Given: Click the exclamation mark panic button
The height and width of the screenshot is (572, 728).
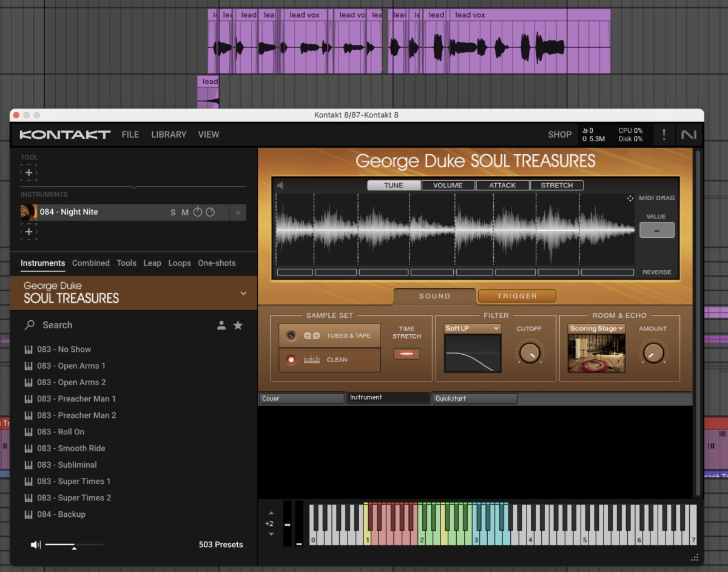Looking at the screenshot, I should tap(664, 135).
